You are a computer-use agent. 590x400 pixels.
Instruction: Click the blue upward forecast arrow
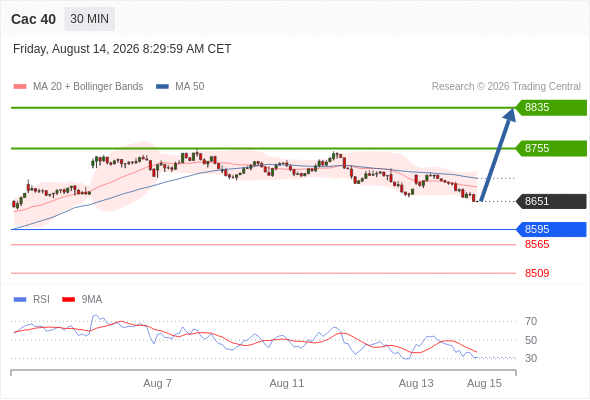pos(497,155)
